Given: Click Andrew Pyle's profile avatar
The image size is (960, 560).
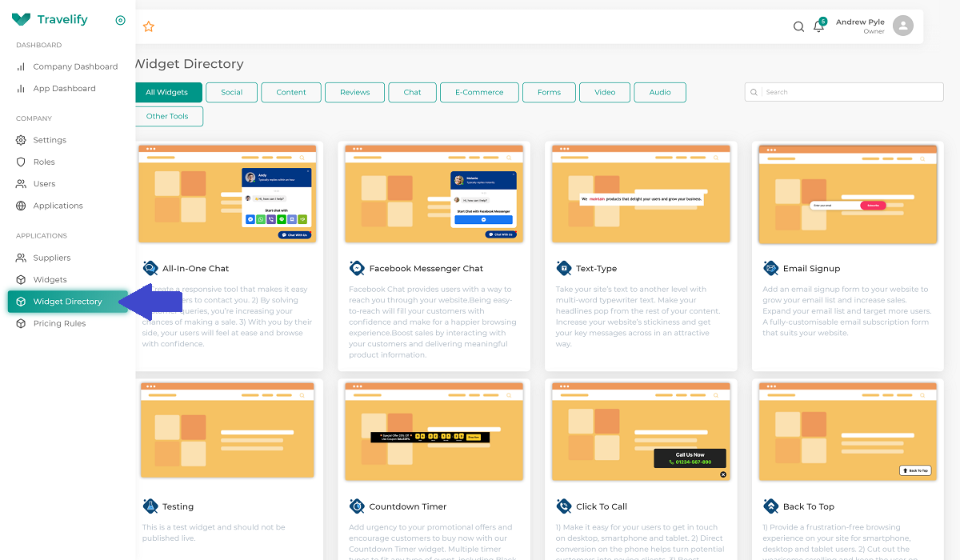Looking at the screenshot, I should pyautogui.click(x=903, y=26).
